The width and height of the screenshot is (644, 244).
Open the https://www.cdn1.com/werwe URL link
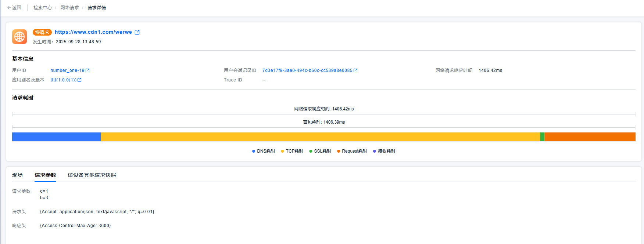93,32
